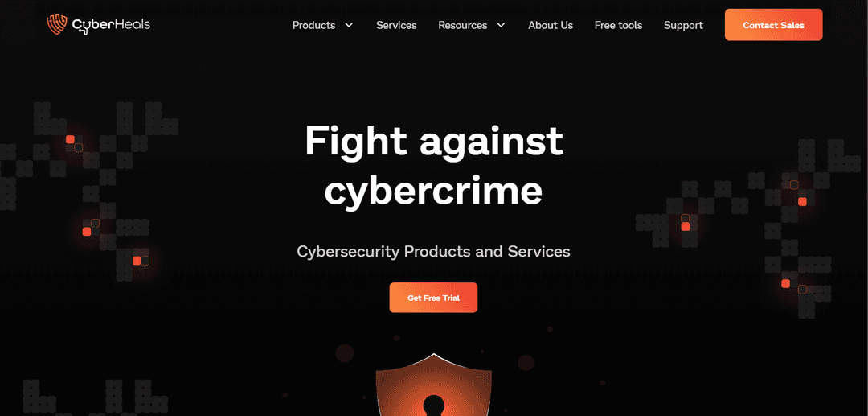Click the keyhole inside the shield
Image resolution: width=868 pixels, height=416 pixels.
tap(433, 405)
